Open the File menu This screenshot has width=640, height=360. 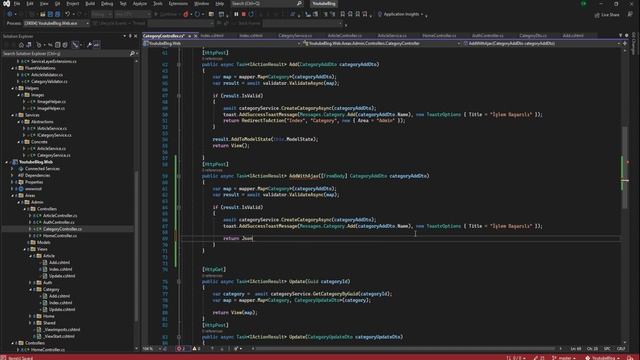[17, 4]
